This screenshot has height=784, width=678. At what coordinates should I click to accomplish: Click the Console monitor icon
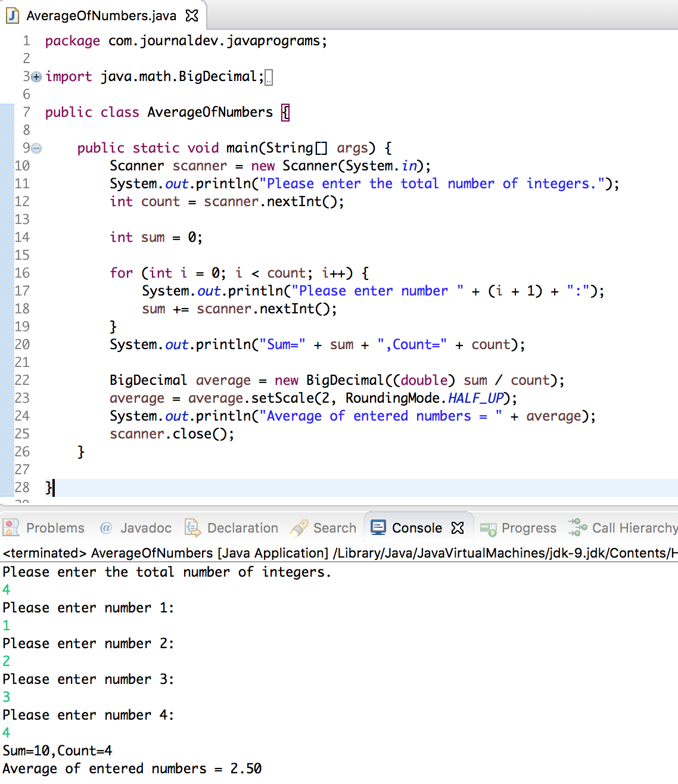(378, 528)
